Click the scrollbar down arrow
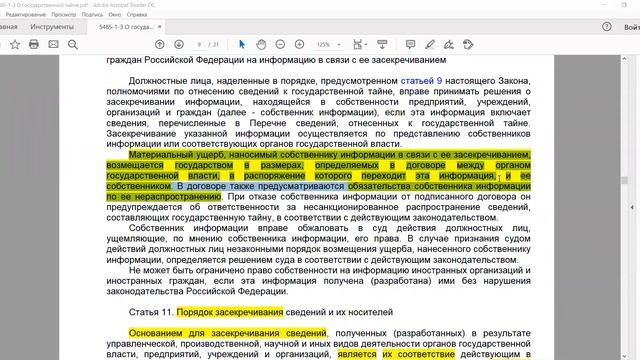The image size is (640, 360). [x=624, y=356]
